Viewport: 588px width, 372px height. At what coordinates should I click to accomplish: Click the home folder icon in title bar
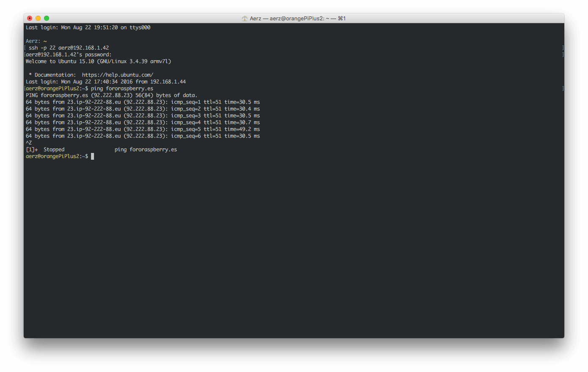244,19
